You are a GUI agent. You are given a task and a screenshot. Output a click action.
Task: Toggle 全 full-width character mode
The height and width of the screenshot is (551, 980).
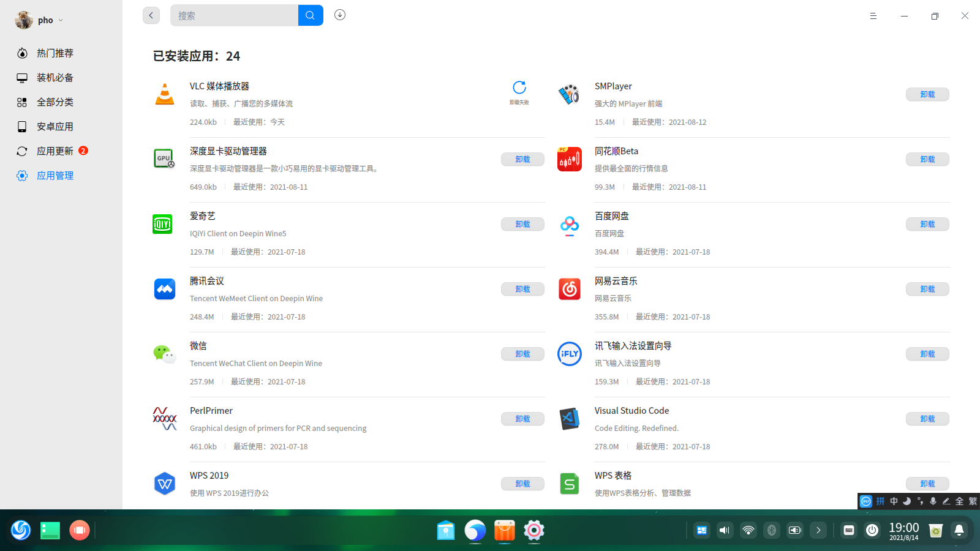tap(960, 501)
